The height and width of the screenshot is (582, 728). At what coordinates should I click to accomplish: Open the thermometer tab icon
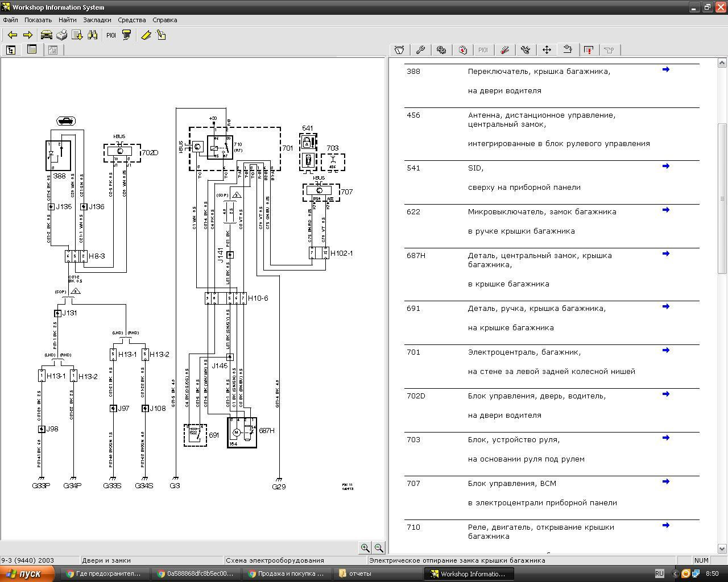(504, 50)
